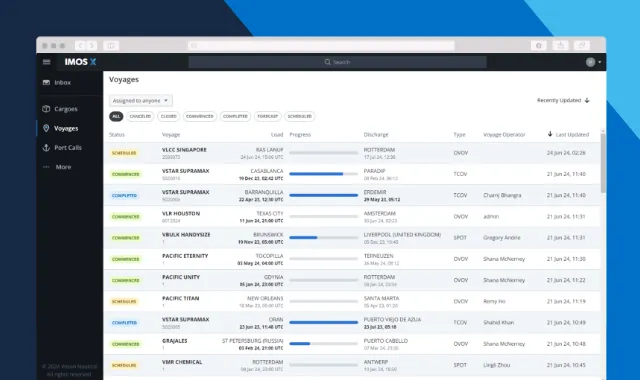
Task: Select the COMPLETED filter chip
Action: [235, 116]
